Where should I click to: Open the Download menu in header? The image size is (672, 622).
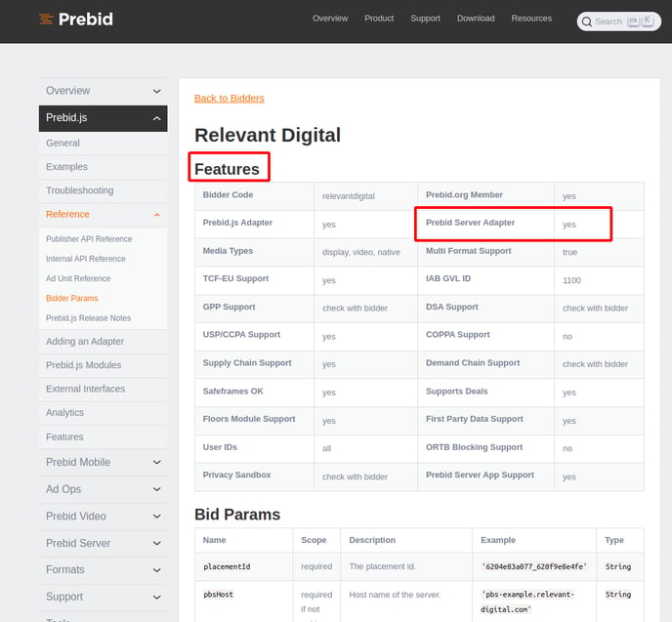(x=476, y=19)
